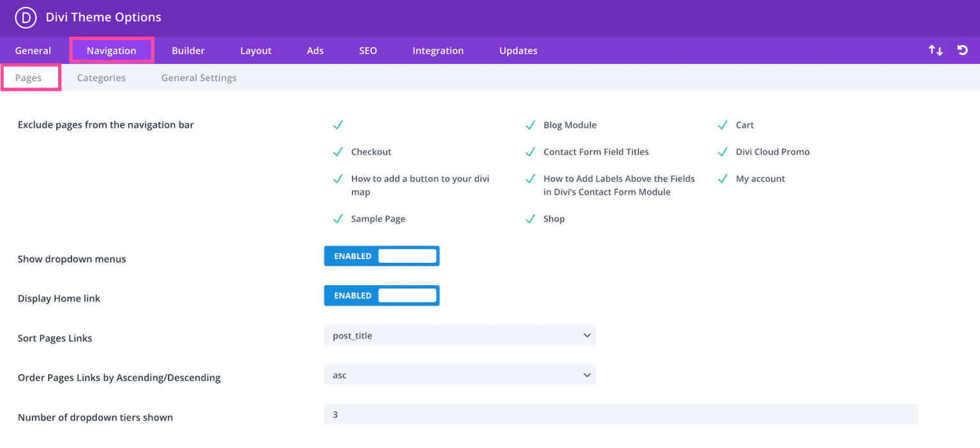Open the Categories sub-tab
This screenshot has width=980, height=448.
point(101,77)
